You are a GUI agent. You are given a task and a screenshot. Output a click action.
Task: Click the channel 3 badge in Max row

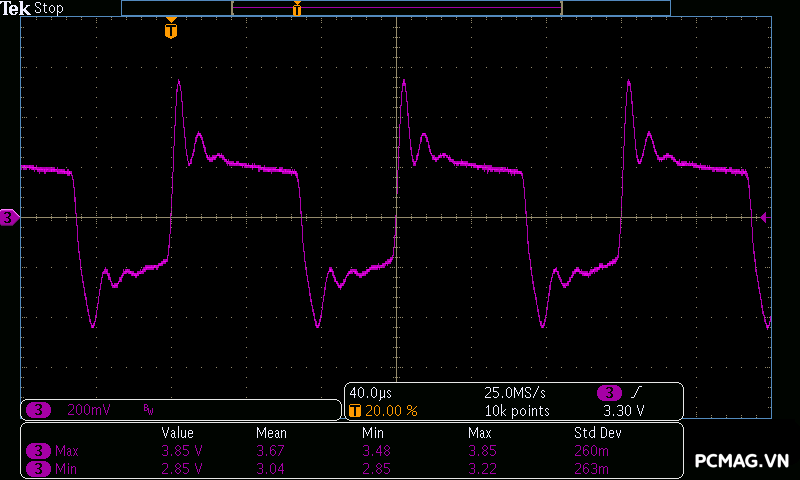[38, 451]
